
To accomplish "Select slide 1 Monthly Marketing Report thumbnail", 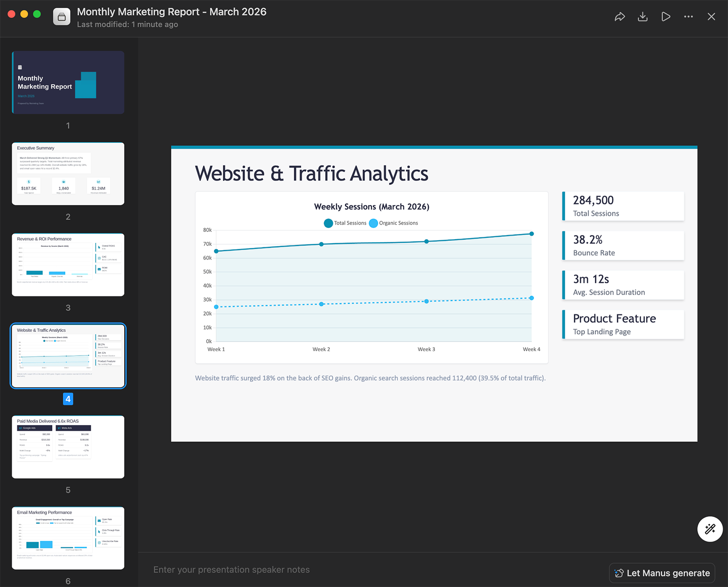I will pyautogui.click(x=68, y=82).
